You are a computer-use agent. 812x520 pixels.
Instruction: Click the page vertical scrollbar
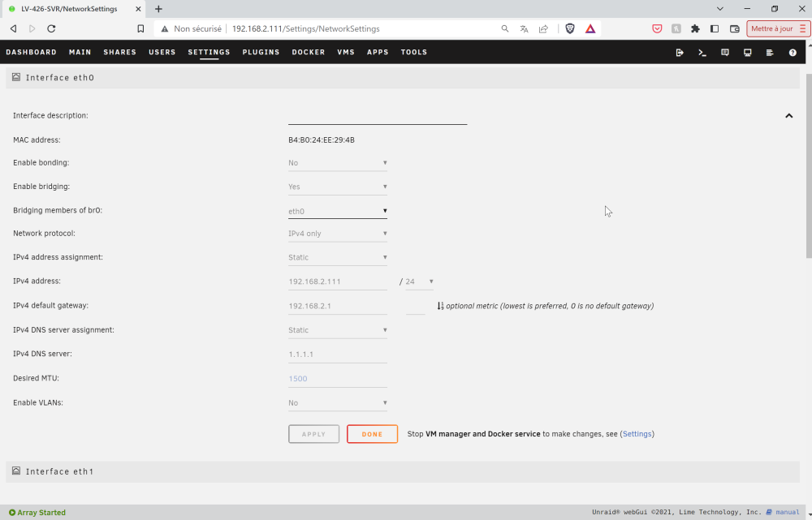(x=809, y=165)
